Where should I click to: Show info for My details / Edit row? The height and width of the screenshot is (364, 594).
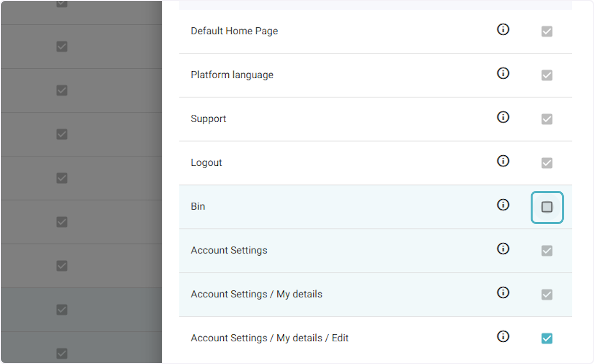point(503,337)
